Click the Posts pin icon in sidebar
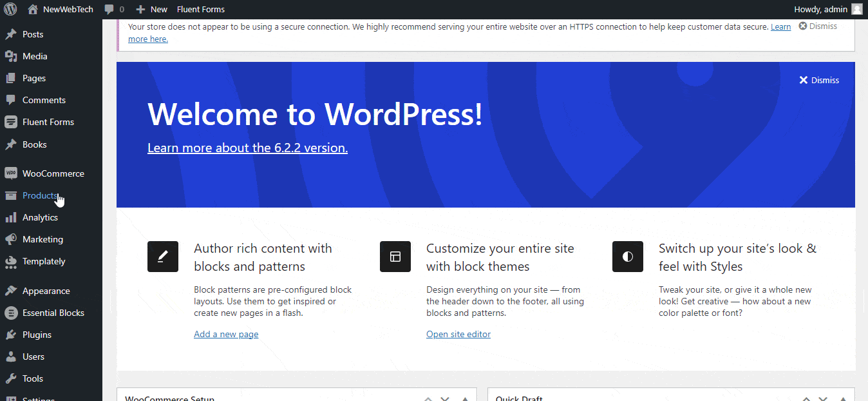The width and height of the screenshot is (868, 401). 11,34
